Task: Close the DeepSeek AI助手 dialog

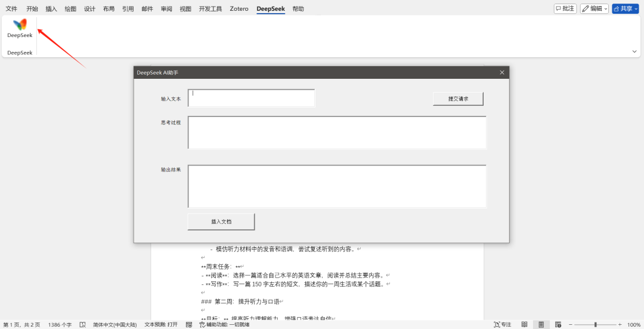Action: pos(502,72)
